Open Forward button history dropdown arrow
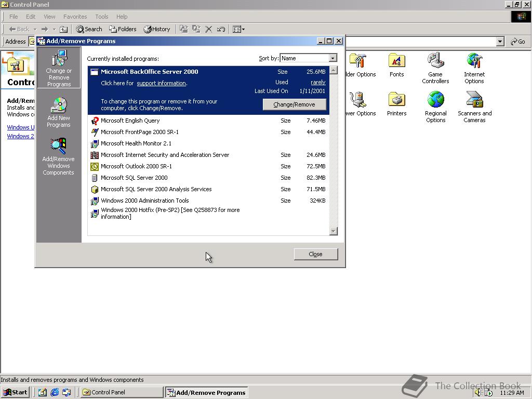The height and width of the screenshot is (399, 532). 54,29
